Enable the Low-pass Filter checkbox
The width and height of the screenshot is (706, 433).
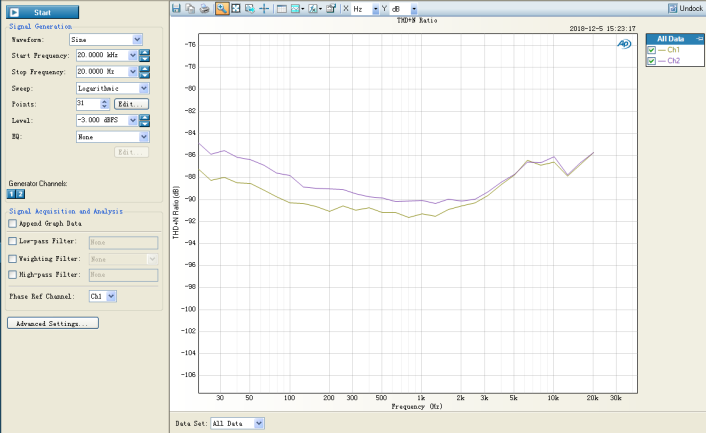[12, 241]
